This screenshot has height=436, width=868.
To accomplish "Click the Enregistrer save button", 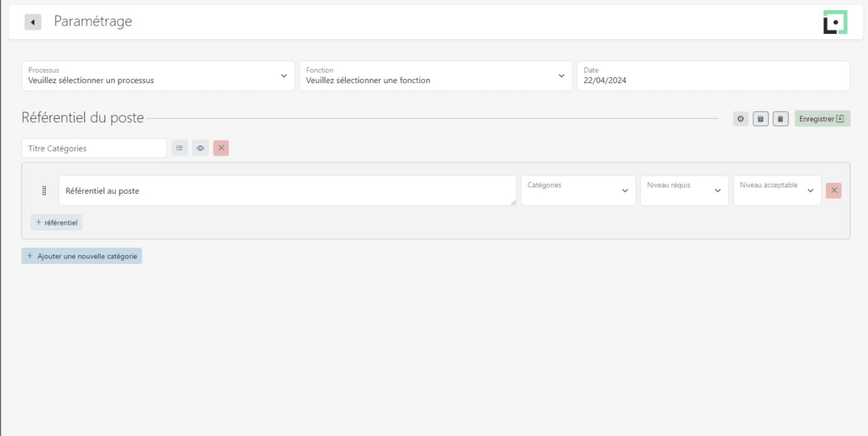I will tap(822, 119).
